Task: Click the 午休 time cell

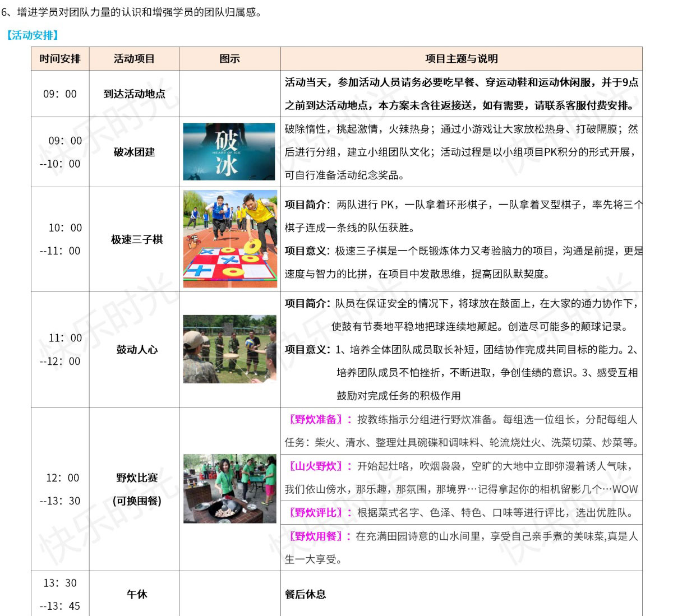Action: 60,594
